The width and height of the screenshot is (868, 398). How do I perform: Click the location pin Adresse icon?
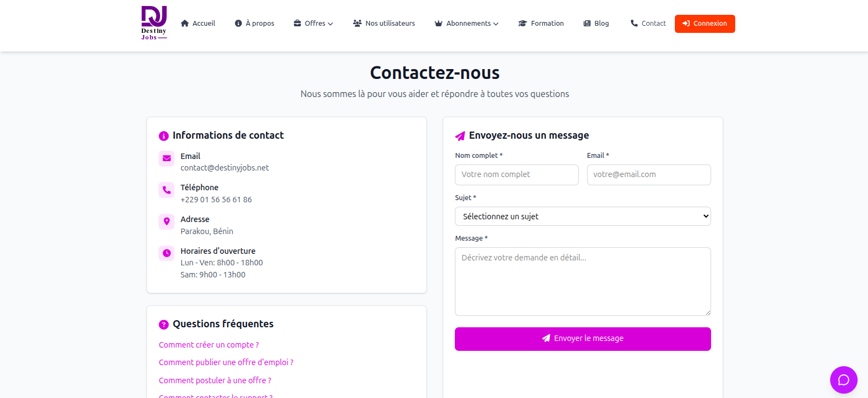pyautogui.click(x=167, y=221)
